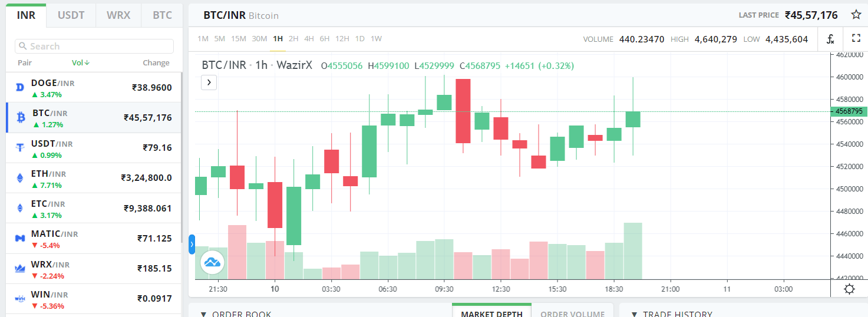This screenshot has height=317, width=868.
Task: Click the WIN coin icon
Action: [x=19, y=299]
